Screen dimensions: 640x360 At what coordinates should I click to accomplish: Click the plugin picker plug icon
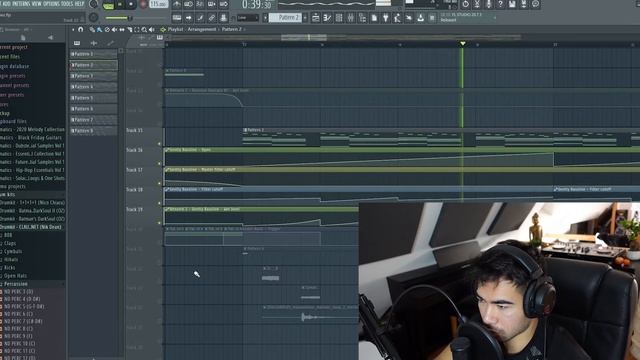coord(386,18)
